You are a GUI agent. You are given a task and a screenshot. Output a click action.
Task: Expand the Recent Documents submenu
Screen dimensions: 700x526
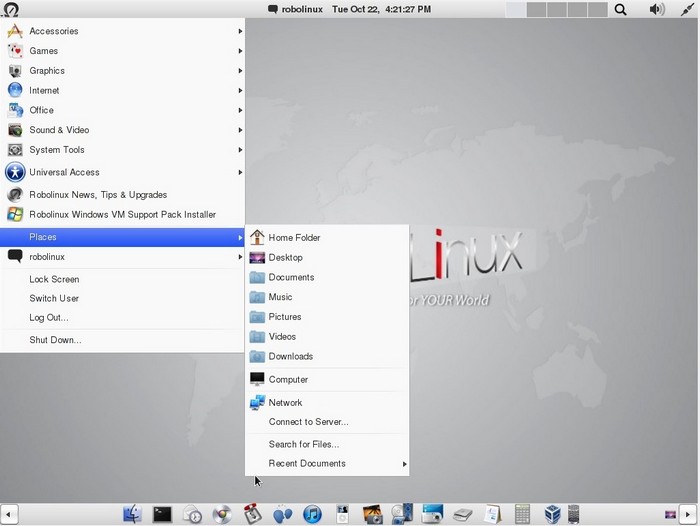[x=327, y=463]
